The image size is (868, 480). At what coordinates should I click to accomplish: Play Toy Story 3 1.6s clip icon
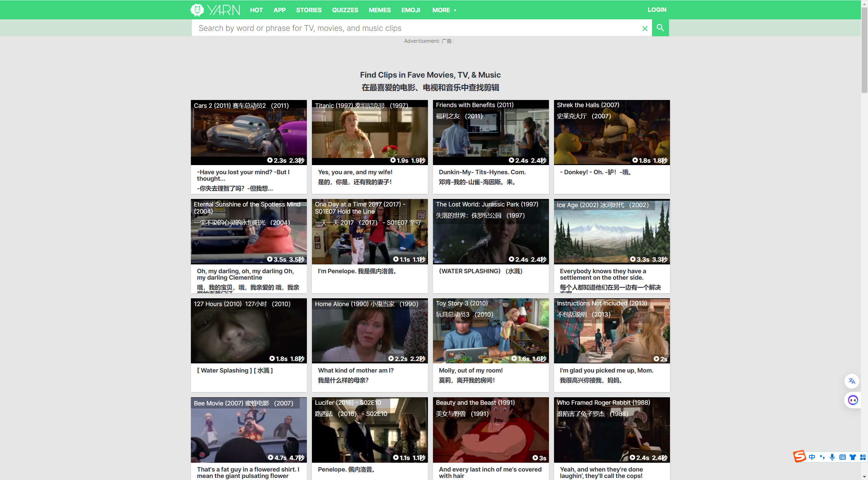[x=514, y=358]
